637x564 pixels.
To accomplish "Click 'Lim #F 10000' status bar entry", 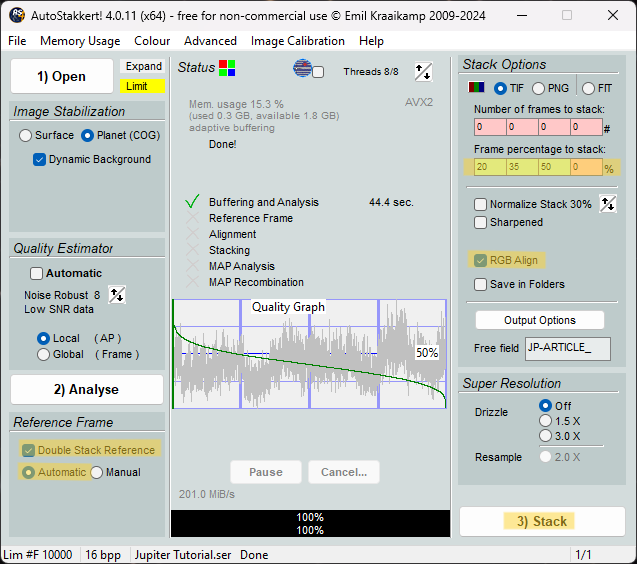I will coord(37,555).
